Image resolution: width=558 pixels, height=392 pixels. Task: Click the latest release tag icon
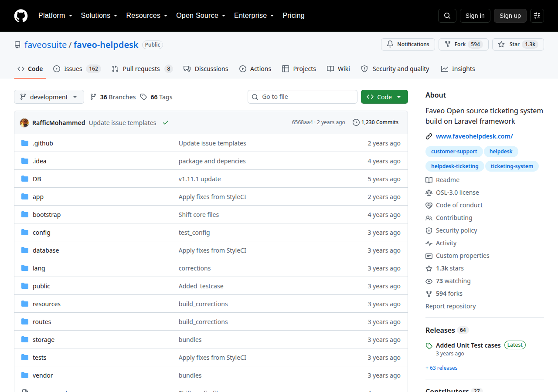click(x=429, y=346)
